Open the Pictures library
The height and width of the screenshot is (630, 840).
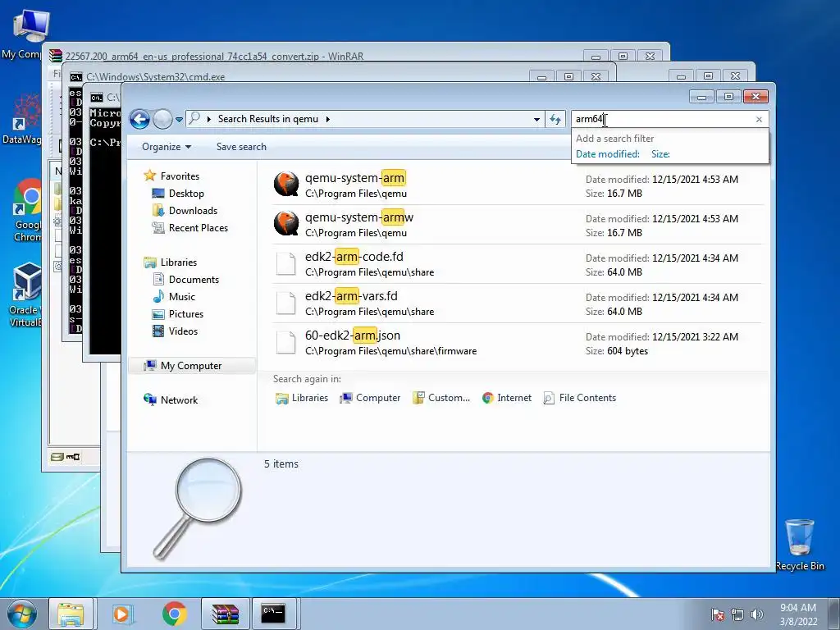186,314
